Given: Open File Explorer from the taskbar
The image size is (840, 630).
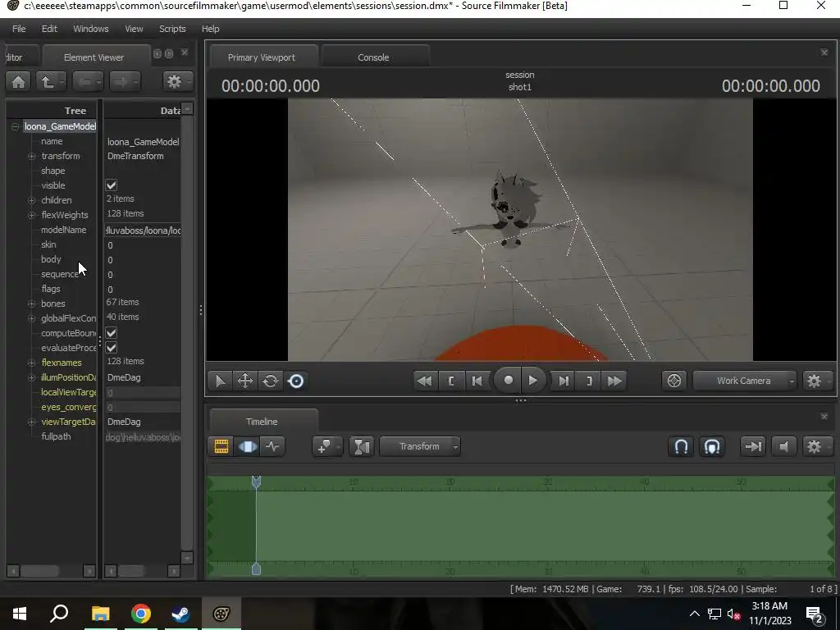Looking at the screenshot, I should pos(100,614).
